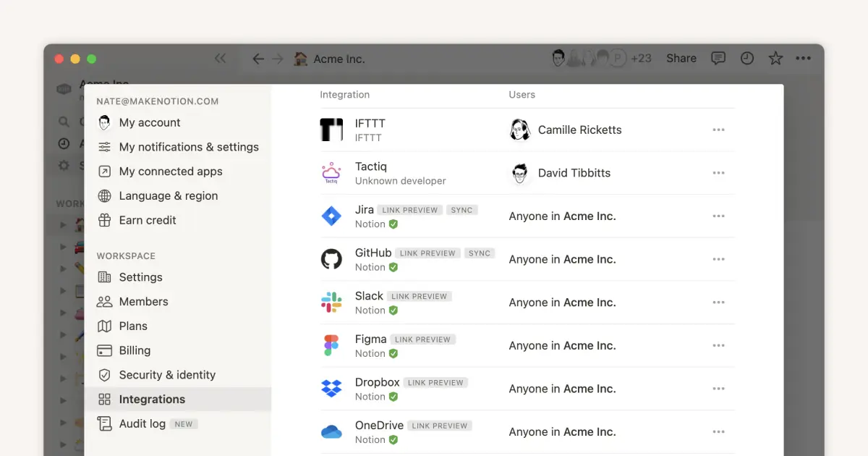Image resolution: width=868 pixels, height=456 pixels.
Task: Collapse the sidebar with the double-chevron icon
Action: 221,58
